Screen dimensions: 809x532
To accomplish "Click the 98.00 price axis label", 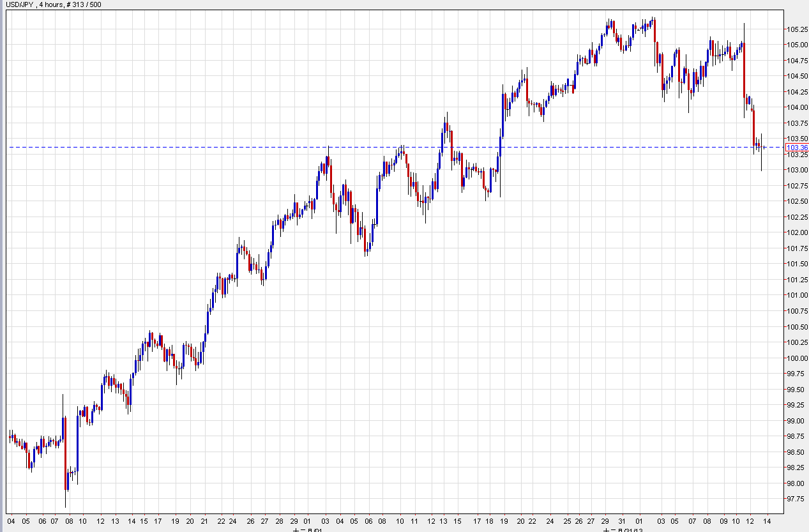I will pos(796,483).
